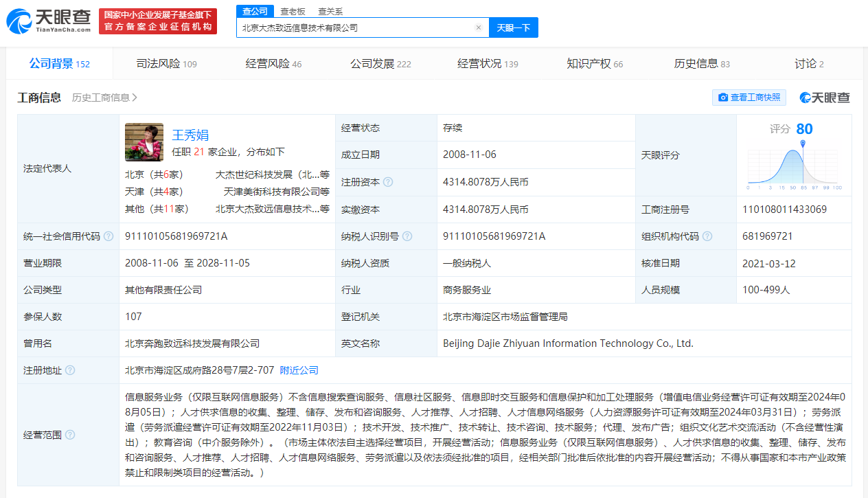Open the 讨论 2 tab
Viewport: 868px width, 498px height.
(x=809, y=64)
